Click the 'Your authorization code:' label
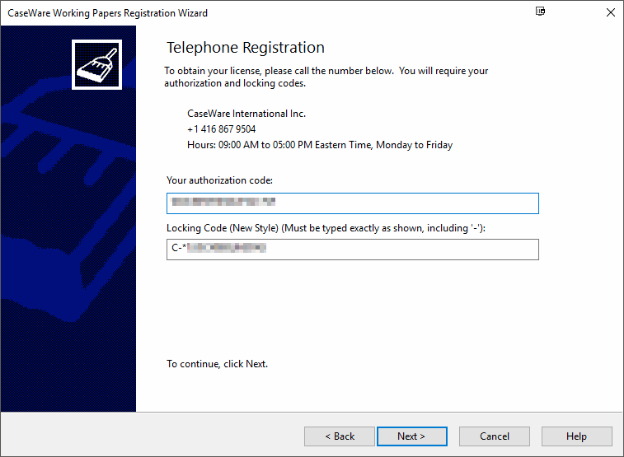Image resolution: width=624 pixels, height=457 pixels. pos(219,180)
